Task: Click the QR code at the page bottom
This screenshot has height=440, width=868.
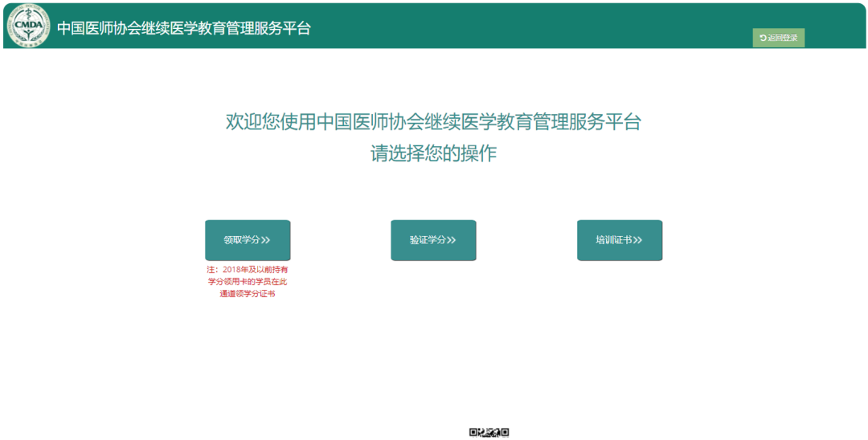Action: pos(489,433)
